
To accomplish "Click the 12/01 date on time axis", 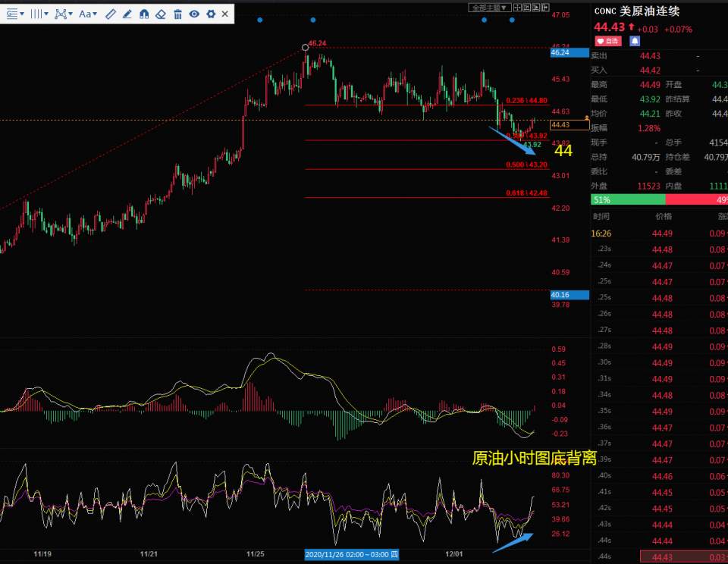I will pyautogui.click(x=454, y=554).
